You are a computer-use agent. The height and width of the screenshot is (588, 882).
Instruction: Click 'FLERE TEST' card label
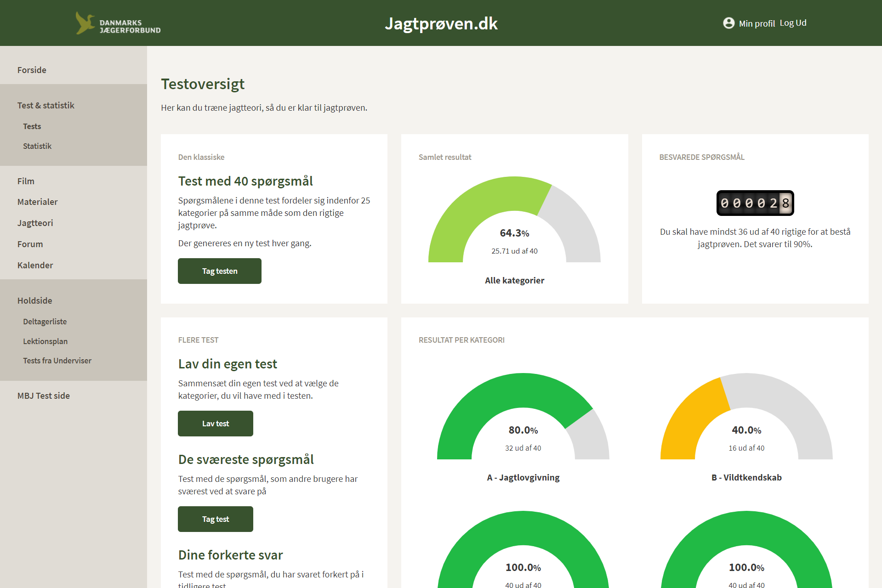tap(198, 340)
